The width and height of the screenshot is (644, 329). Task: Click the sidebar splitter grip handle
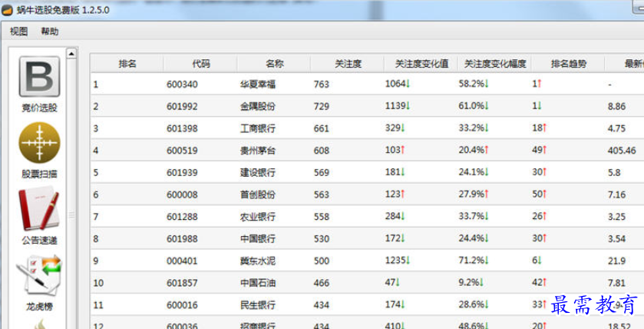[x=71, y=214]
